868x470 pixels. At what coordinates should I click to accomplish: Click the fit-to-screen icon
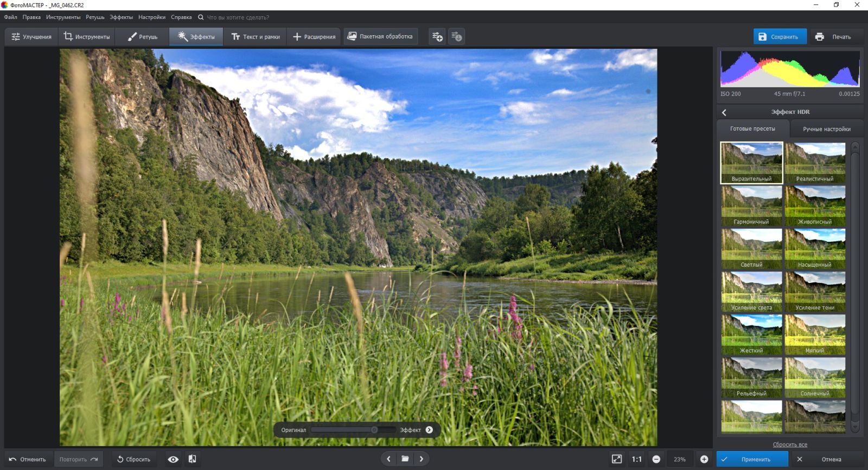(x=617, y=459)
